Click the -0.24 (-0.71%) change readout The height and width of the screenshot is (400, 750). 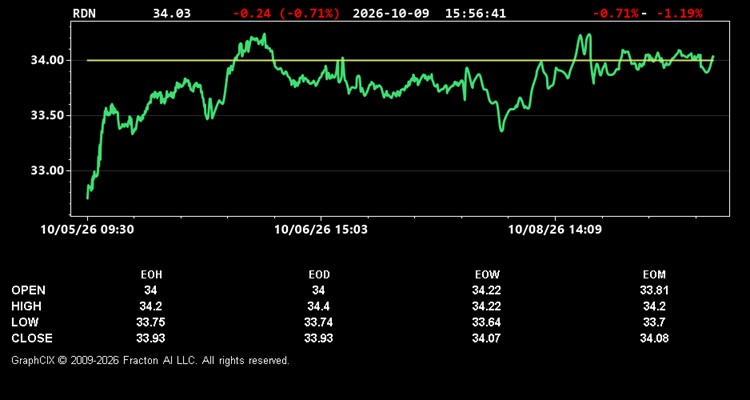287,13
